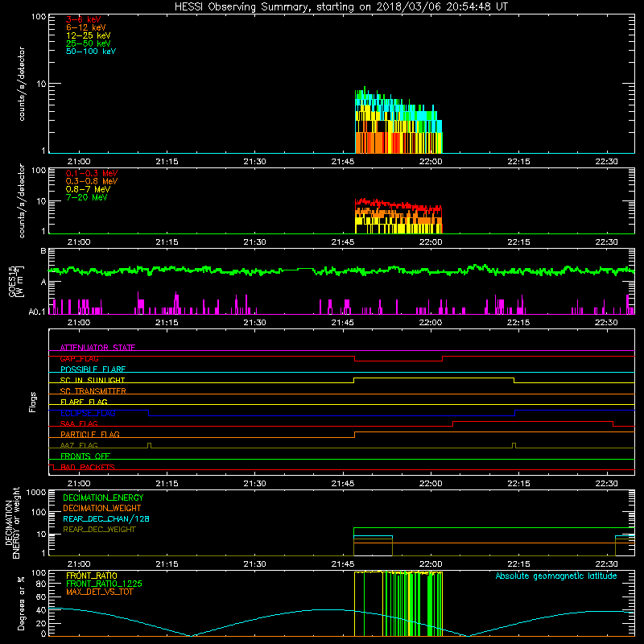Viewport: 644px width, 644px height.
Task: Click the SC_IN_SUNLIGHT flag label
Action: [93, 380]
